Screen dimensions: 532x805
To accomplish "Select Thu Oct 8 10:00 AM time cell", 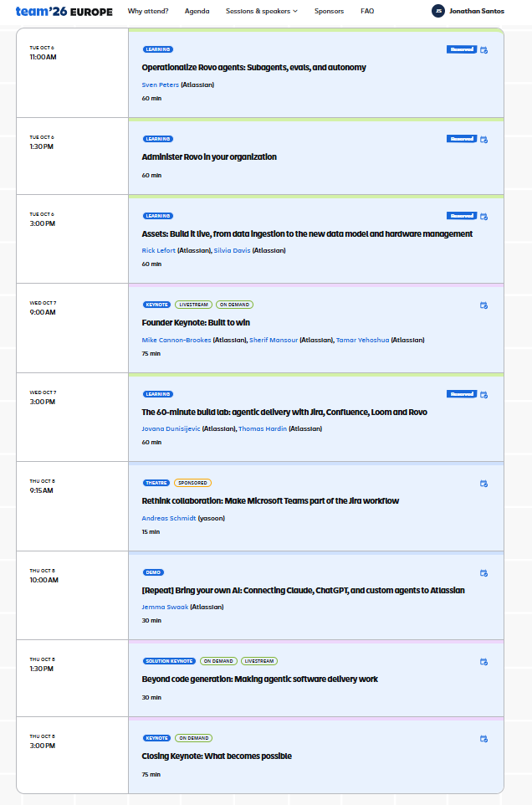I will coord(72,596).
